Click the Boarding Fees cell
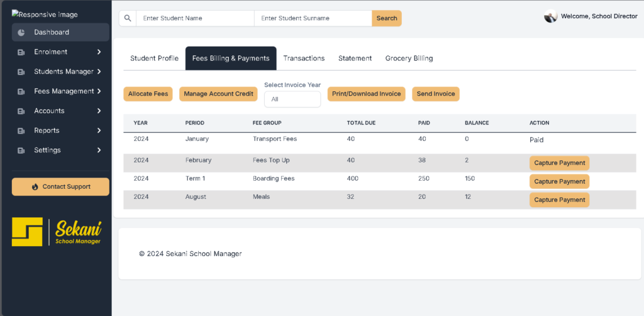This screenshot has width=644, height=316. pyautogui.click(x=274, y=178)
